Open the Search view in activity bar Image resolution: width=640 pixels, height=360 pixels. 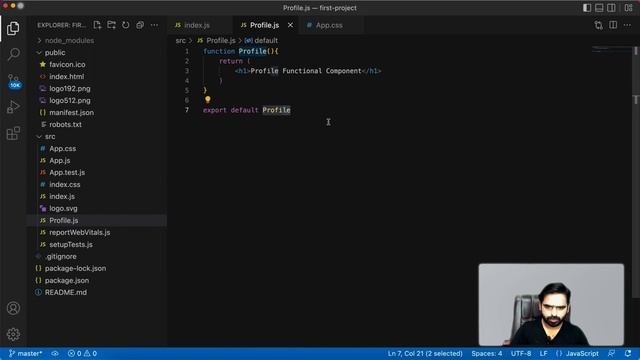13,54
